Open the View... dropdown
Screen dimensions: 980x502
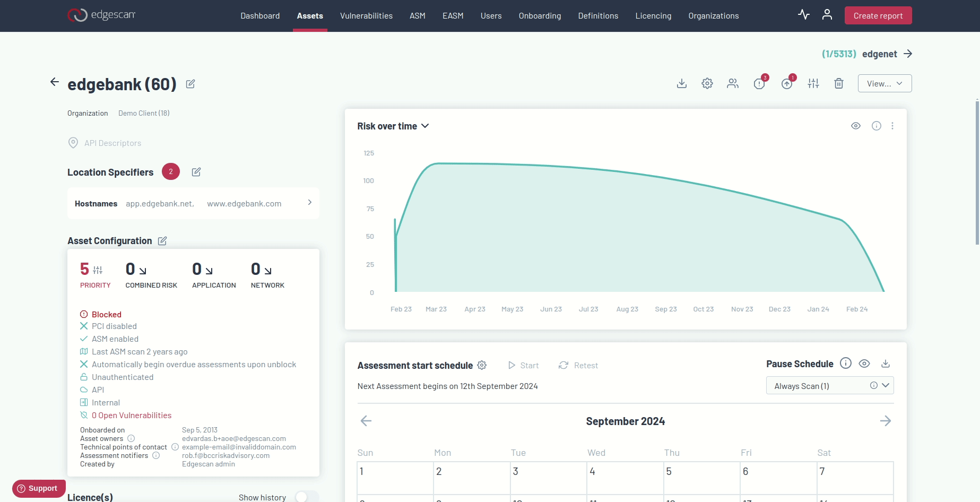pyautogui.click(x=884, y=83)
